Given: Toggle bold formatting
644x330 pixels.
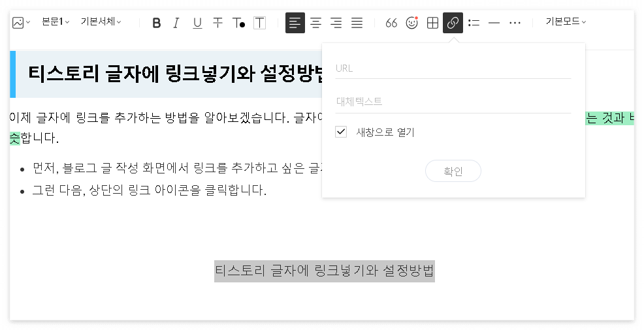Looking at the screenshot, I should pos(156,23).
